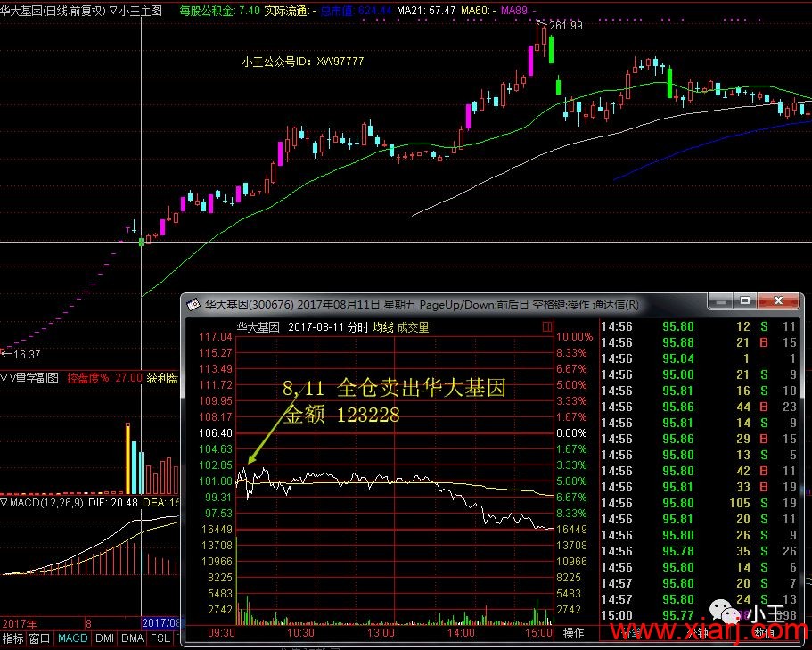Screen dimensions: 812x650
Task: Click the 09:30 time axis label
Action: point(221,633)
